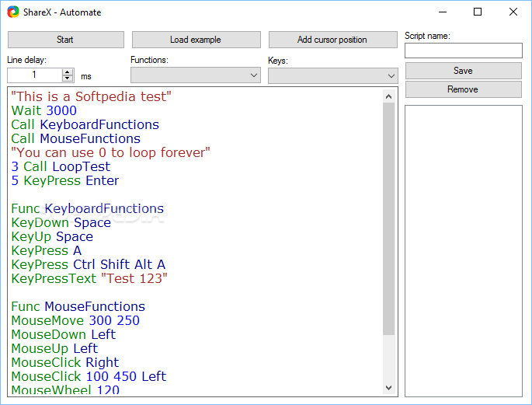Remove the selected script

click(463, 89)
